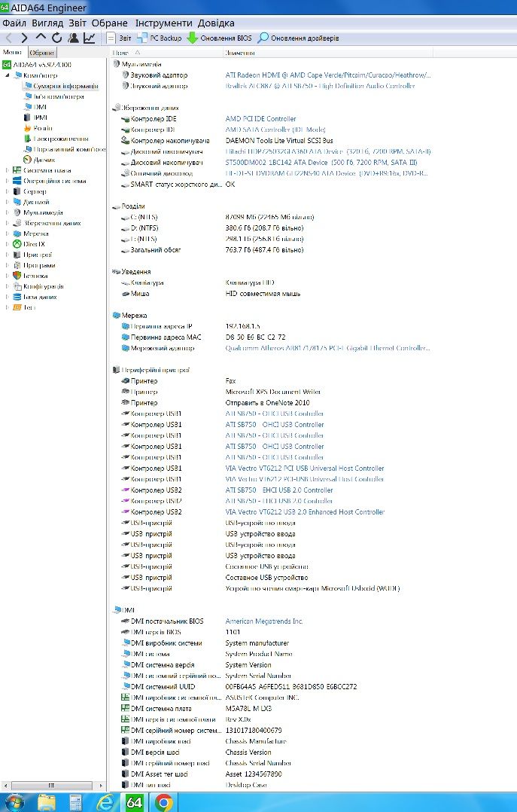This screenshot has height=812, width=517.
Task: Select the DMI item under Комп'ютер
Action: point(35,107)
